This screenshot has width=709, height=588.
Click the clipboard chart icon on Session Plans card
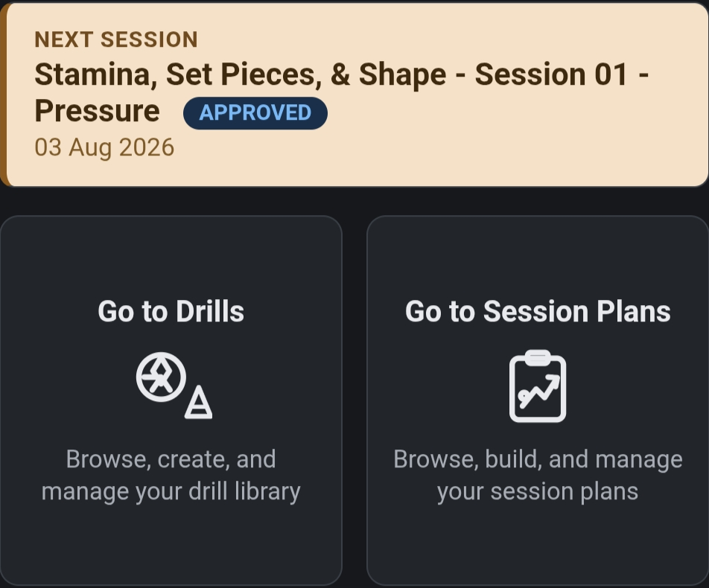(x=538, y=386)
